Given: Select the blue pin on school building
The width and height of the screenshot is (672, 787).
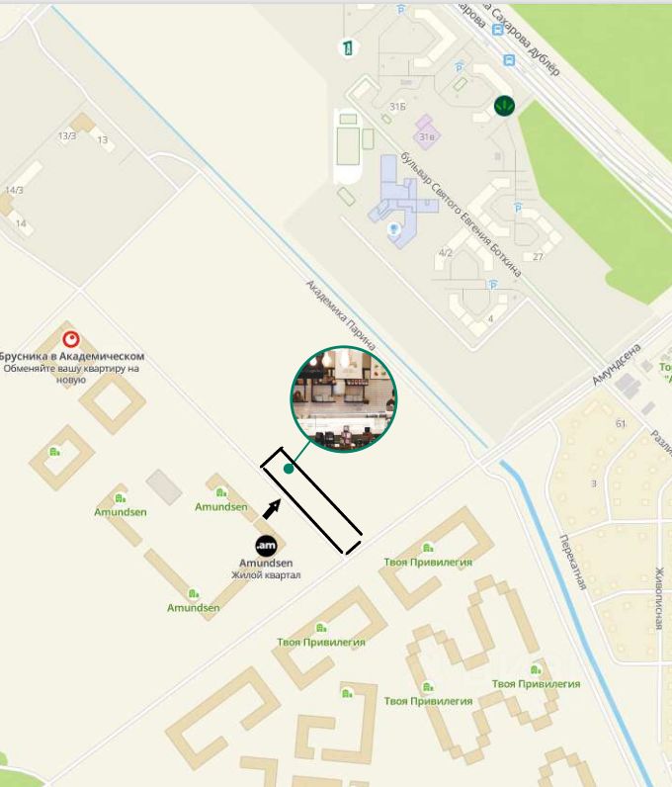Looking at the screenshot, I should click(x=394, y=229).
